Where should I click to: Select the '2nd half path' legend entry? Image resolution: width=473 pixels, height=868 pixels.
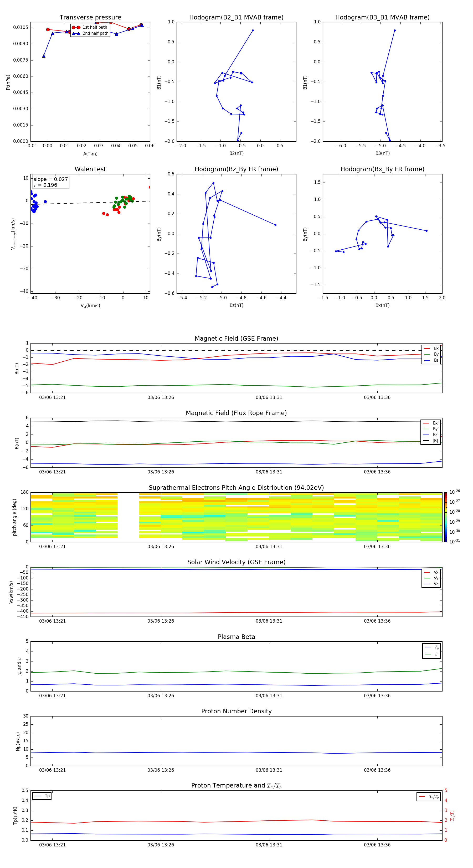click(90, 33)
